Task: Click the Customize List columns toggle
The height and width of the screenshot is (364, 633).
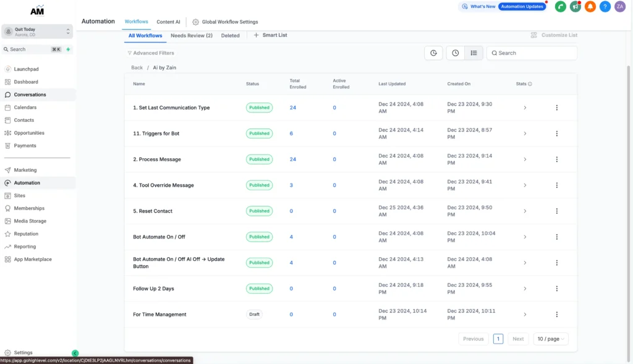Action: [553, 35]
